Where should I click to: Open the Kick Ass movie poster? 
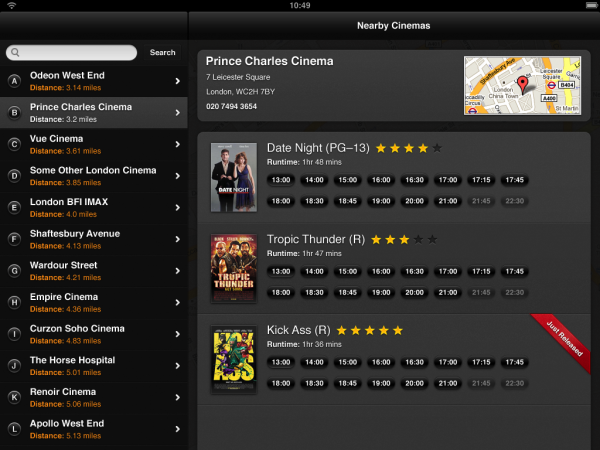(234, 360)
